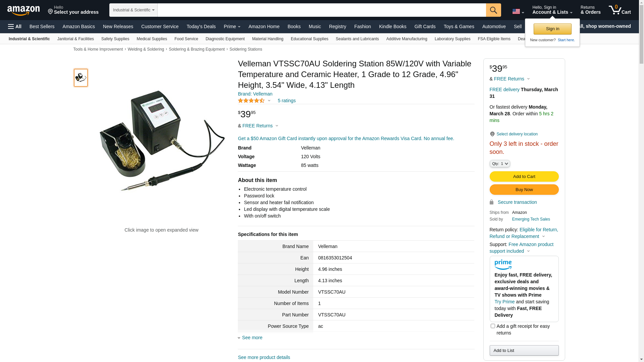Click the star rating icons
Screen dimensions: 644x362
(251, 101)
